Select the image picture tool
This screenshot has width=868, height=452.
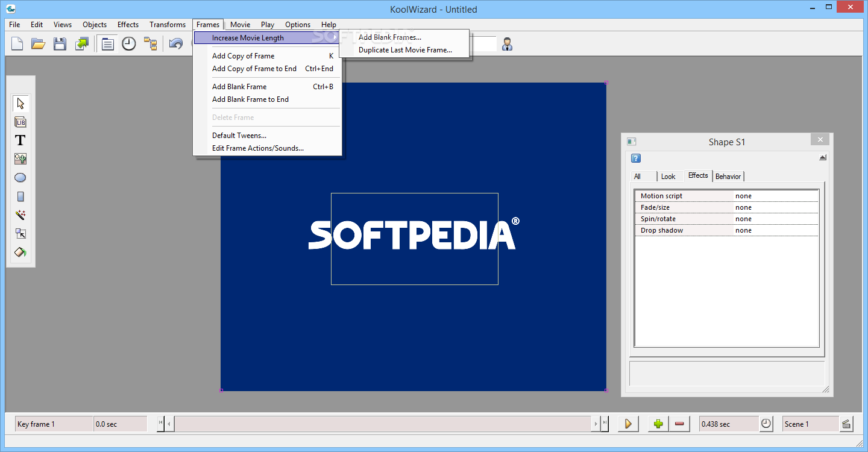pos(20,159)
